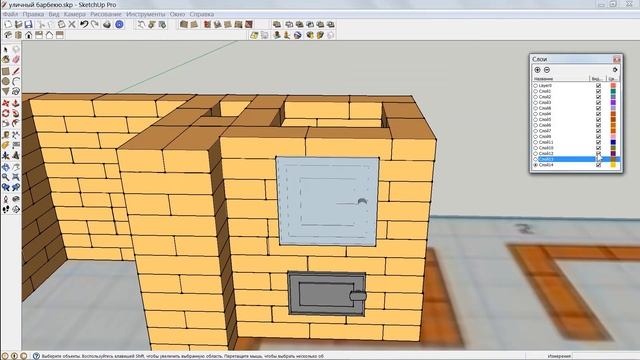640x360 pixels.
Task: Click the Outer Shell solid tool
Action: (x=277, y=24)
